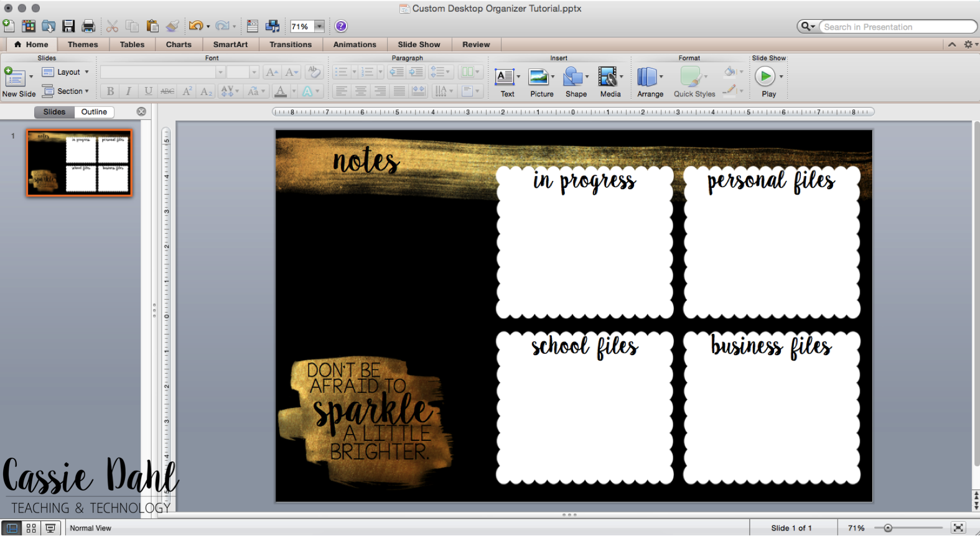
Task: Adjust the zoom slider
Action: [x=888, y=528]
